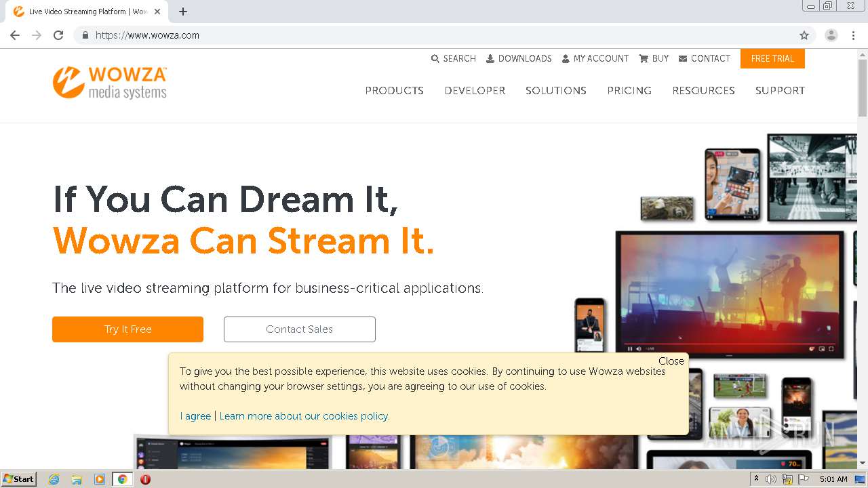Click the BUY cart link
The image size is (868, 488).
coord(654,58)
